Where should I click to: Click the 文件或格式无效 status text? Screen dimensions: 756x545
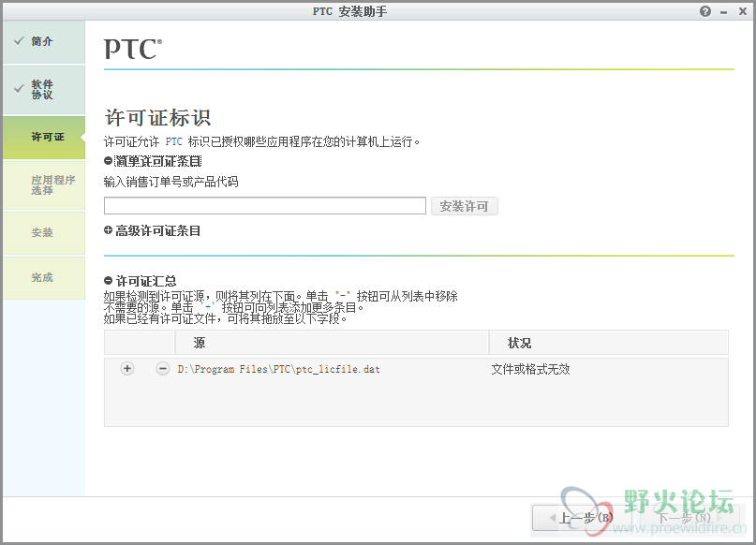(x=530, y=369)
